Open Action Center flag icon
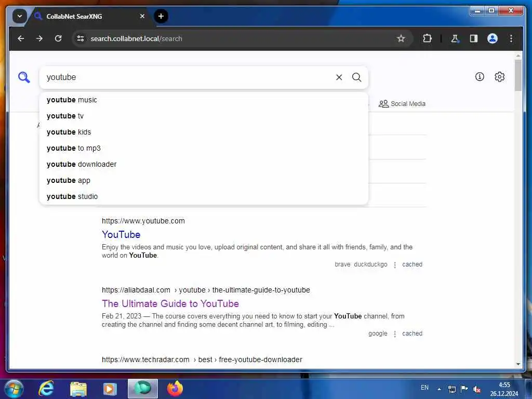This screenshot has width=532, height=399. [464, 389]
